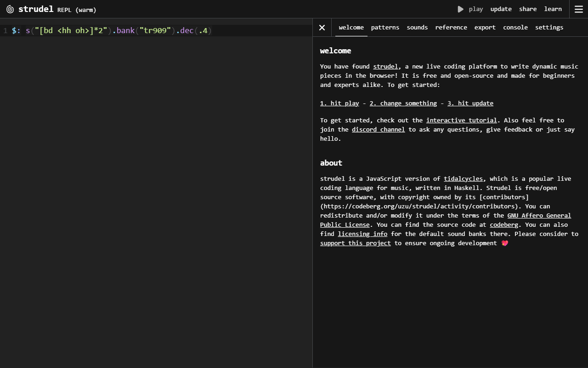Click the strudel spiral logo icon
This screenshot has width=588, height=368.
pos(10,9)
